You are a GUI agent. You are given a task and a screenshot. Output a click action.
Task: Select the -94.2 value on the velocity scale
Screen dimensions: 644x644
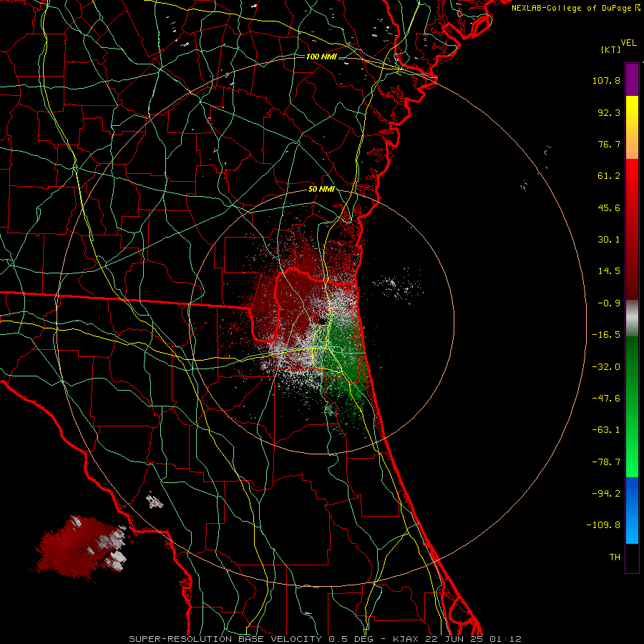pos(606,493)
